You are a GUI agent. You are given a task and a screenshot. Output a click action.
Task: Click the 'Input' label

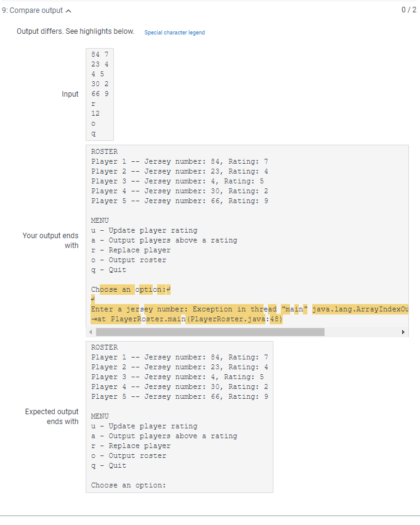[x=70, y=94]
